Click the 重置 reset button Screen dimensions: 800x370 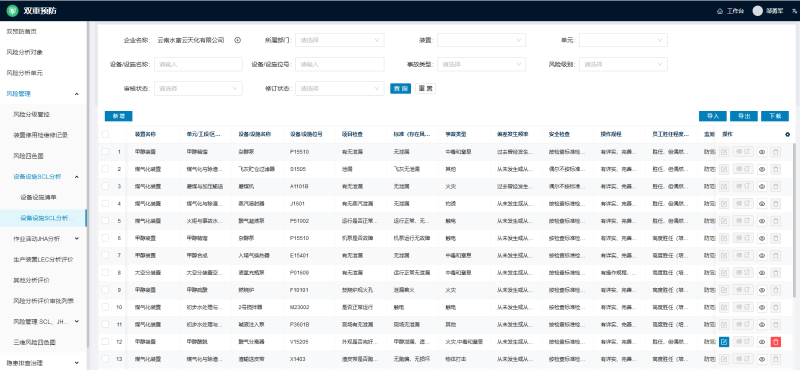(426, 89)
